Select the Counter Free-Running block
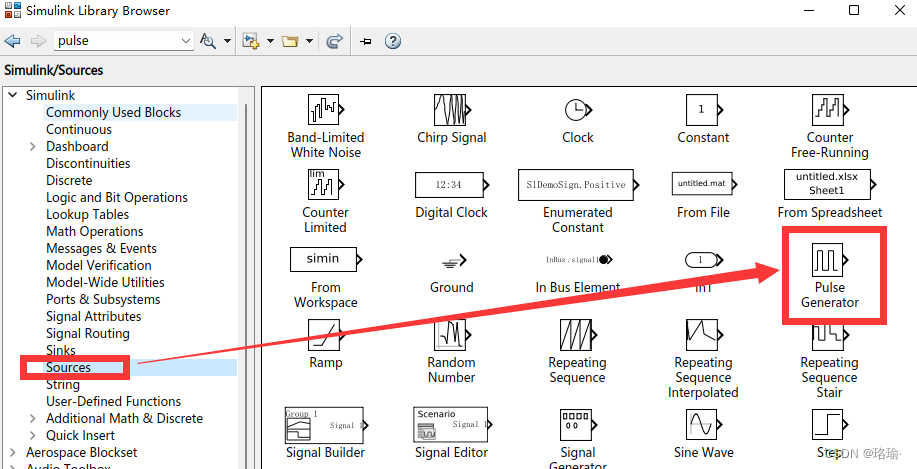The image size is (917, 469). tap(830, 110)
